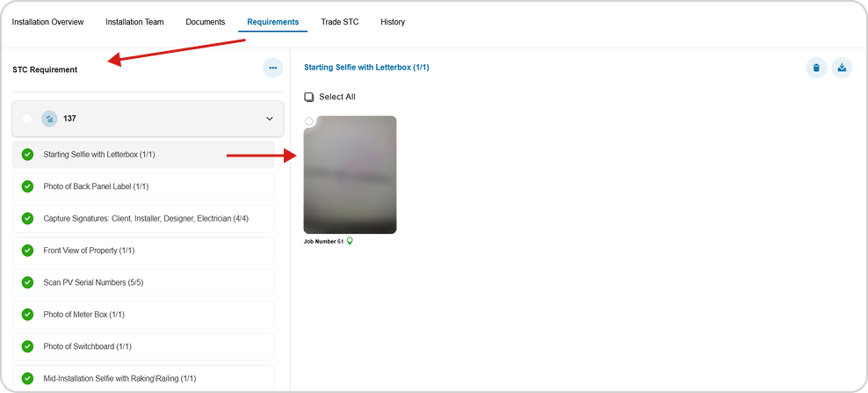
Task: Open Photo of Meter Box (1/1)
Action: coord(143,314)
